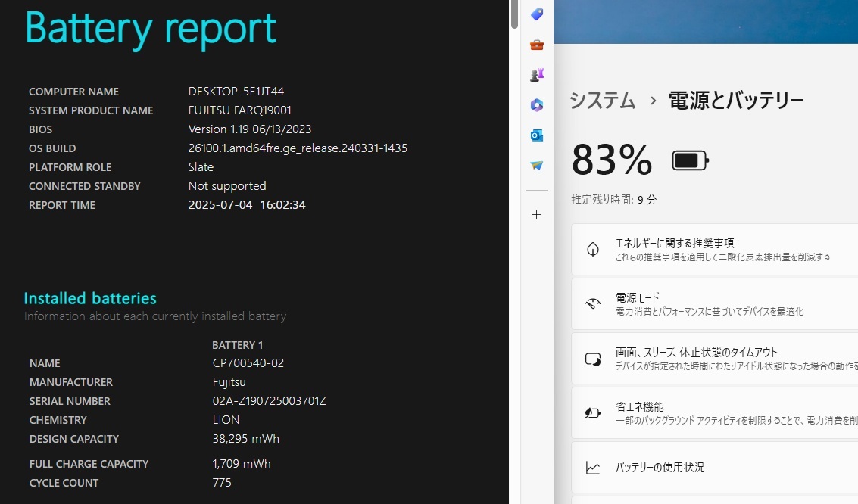
Task: Click the 83% battery percentage
Action: 612,160
